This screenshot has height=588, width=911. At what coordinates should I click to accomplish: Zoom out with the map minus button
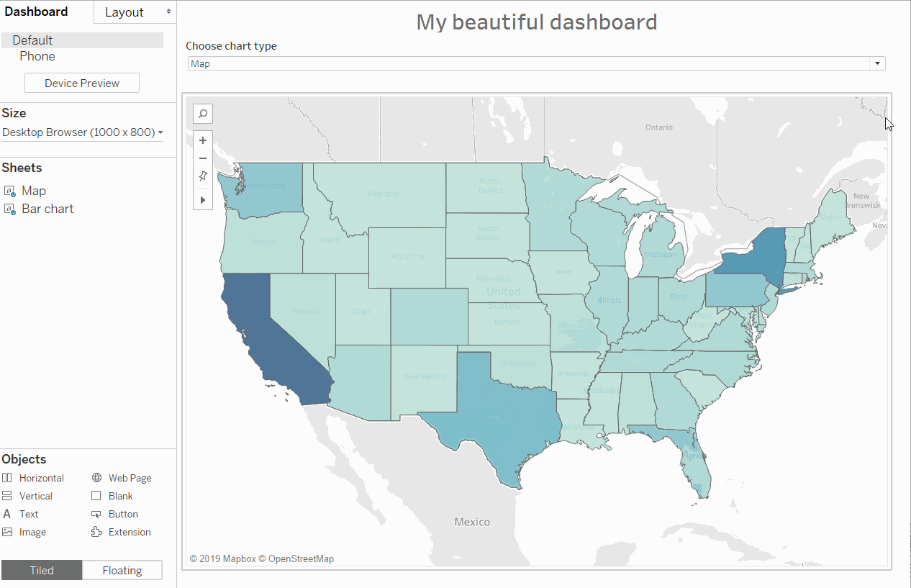[203, 158]
